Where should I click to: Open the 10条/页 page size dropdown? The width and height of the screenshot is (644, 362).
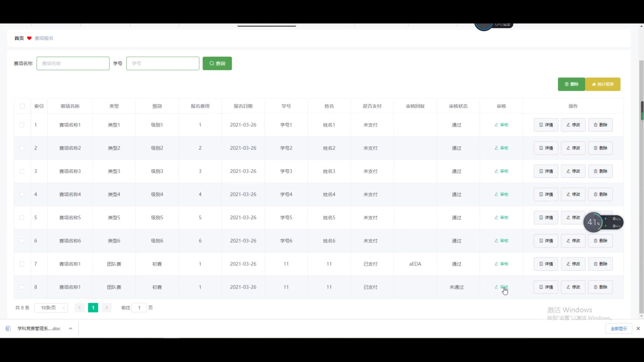(51, 308)
